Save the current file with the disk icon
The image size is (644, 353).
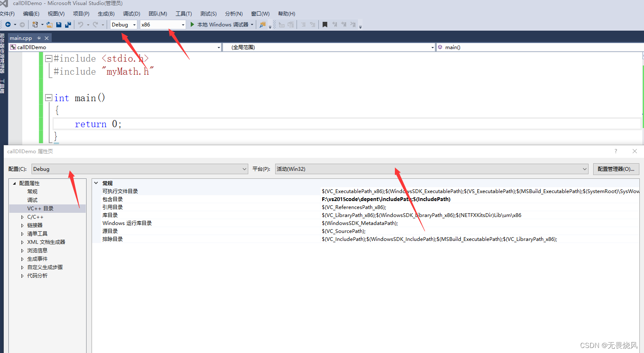click(x=59, y=25)
